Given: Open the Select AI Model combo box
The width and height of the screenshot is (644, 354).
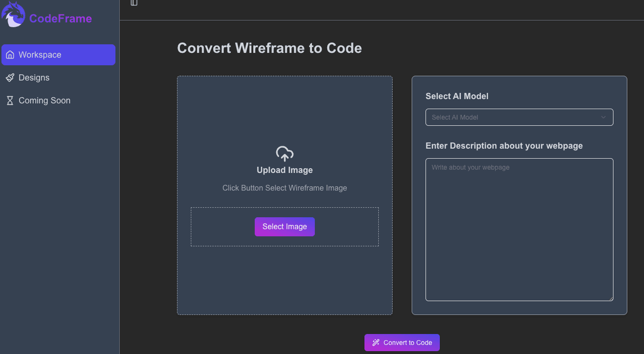Looking at the screenshot, I should click(x=519, y=117).
